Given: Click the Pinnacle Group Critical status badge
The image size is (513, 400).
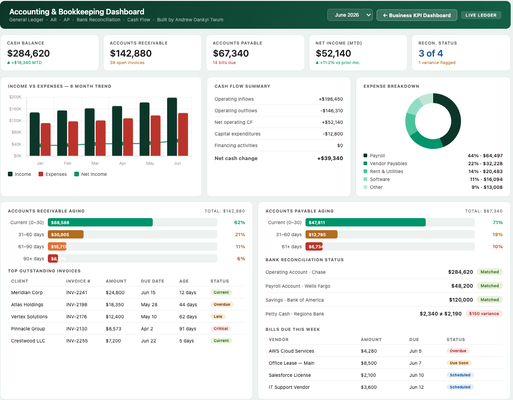Looking at the screenshot, I should tap(221, 328).
